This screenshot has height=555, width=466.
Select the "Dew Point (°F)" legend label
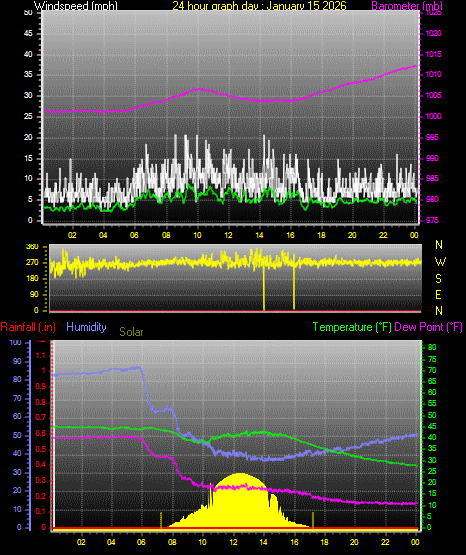428,327
